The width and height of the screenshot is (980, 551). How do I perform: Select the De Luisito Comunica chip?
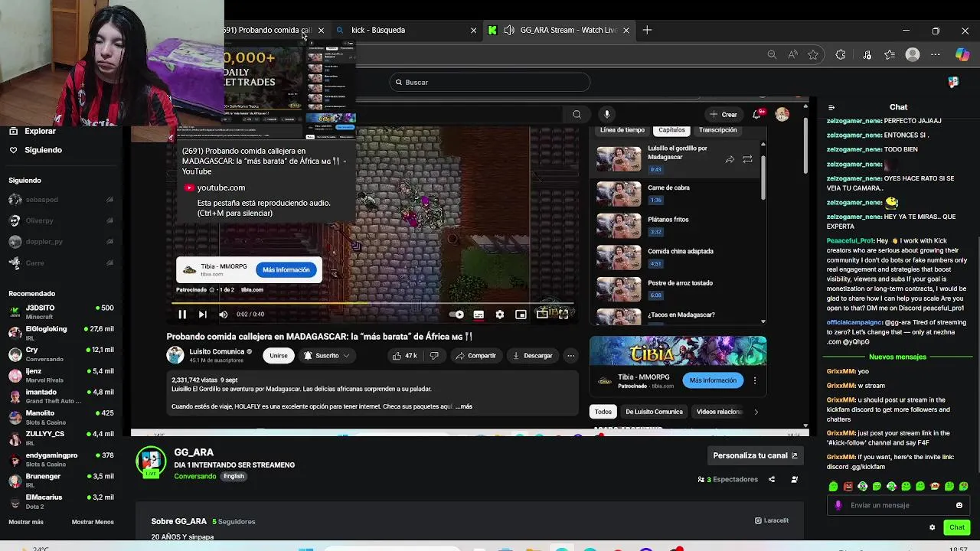pos(654,412)
